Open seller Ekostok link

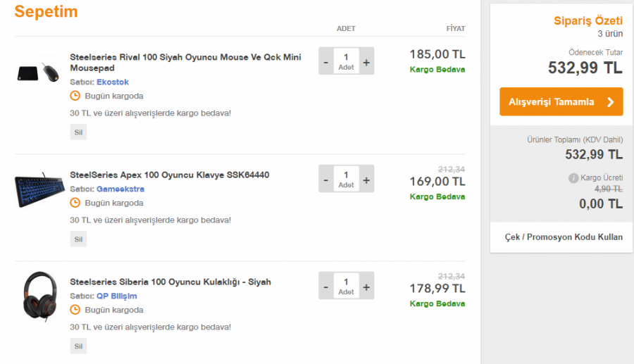(113, 82)
